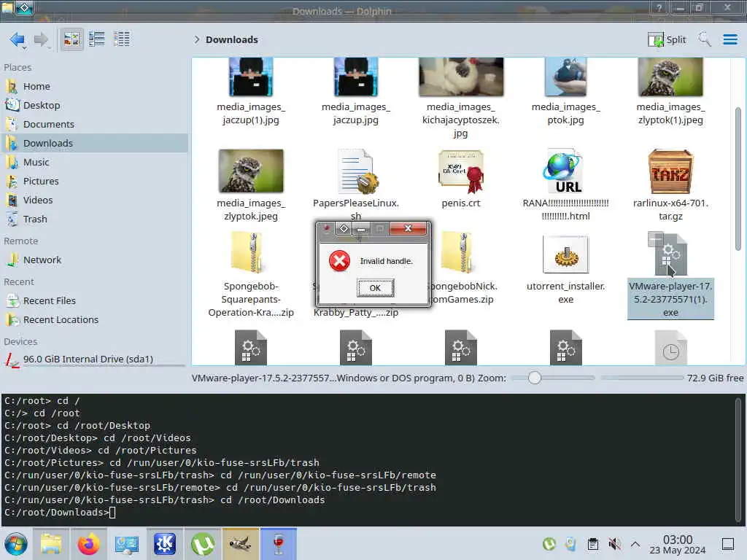Switch to Compact view mode
747x560 pixels.
click(x=97, y=39)
